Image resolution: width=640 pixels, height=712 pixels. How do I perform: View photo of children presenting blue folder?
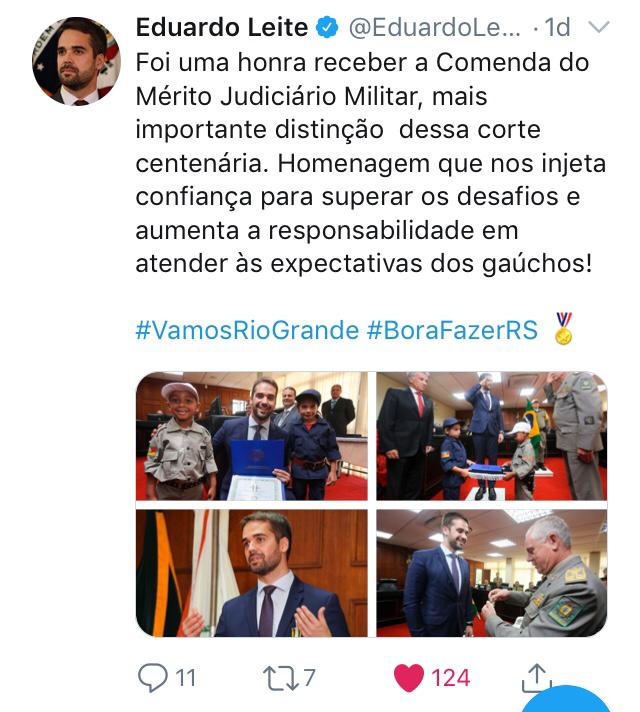pos(492,436)
